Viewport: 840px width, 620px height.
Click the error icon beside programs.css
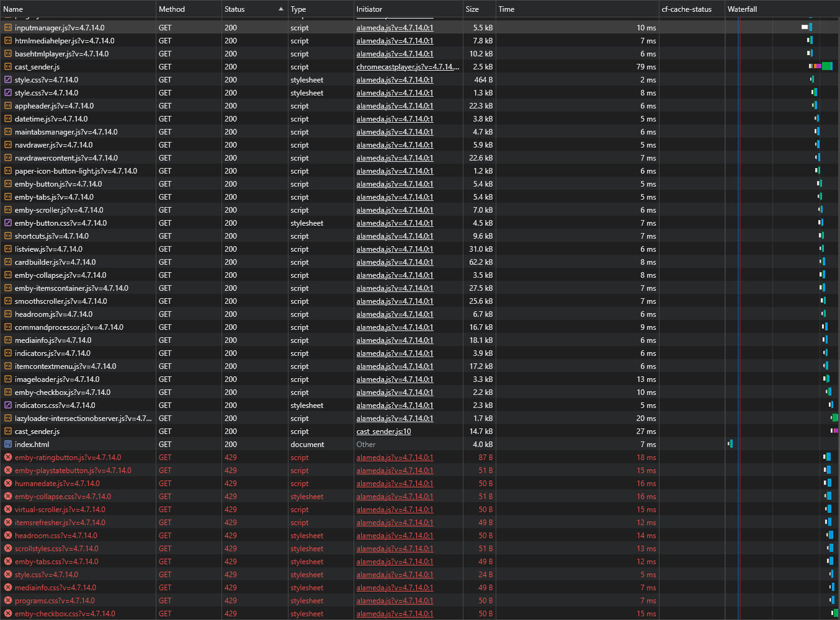(x=7, y=600)
